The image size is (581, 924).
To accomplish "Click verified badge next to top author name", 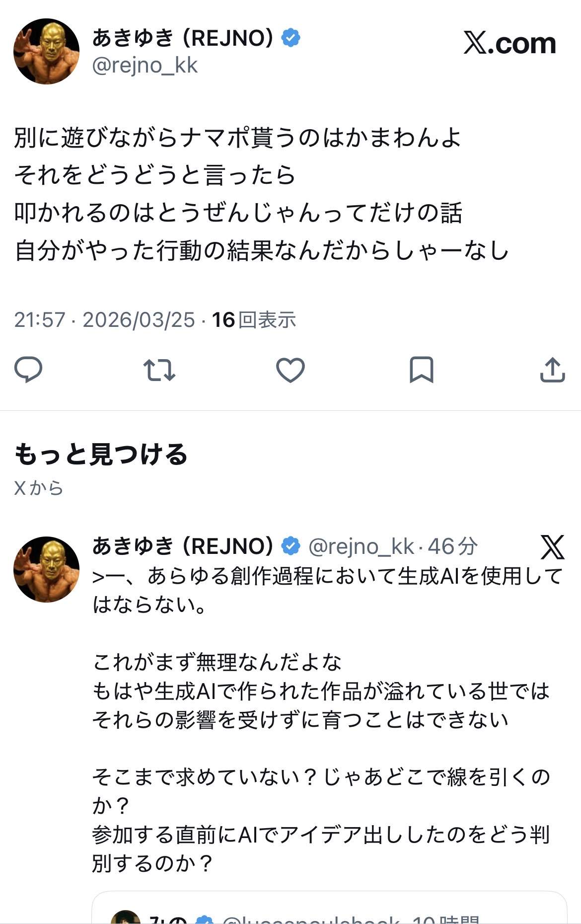I will tap(290, 38).
